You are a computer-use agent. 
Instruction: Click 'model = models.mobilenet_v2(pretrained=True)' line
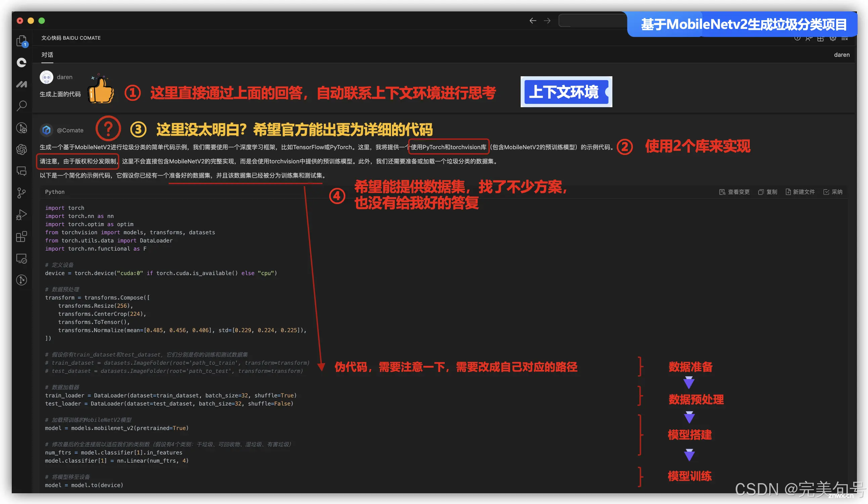pos(117,428)
